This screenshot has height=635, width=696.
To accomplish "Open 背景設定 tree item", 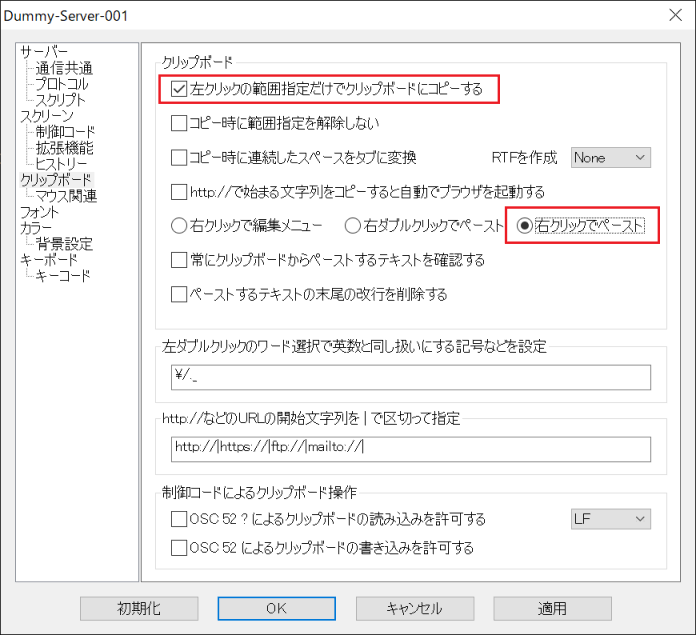I will [x=64, y=244].
